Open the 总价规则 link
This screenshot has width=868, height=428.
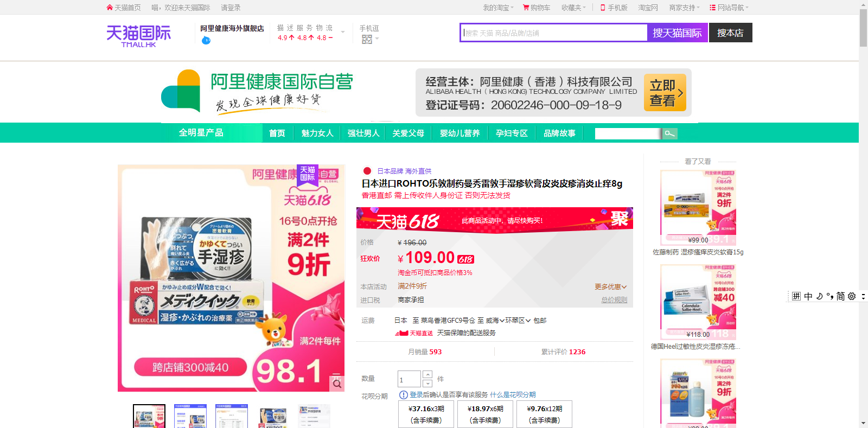pos(614,300)
